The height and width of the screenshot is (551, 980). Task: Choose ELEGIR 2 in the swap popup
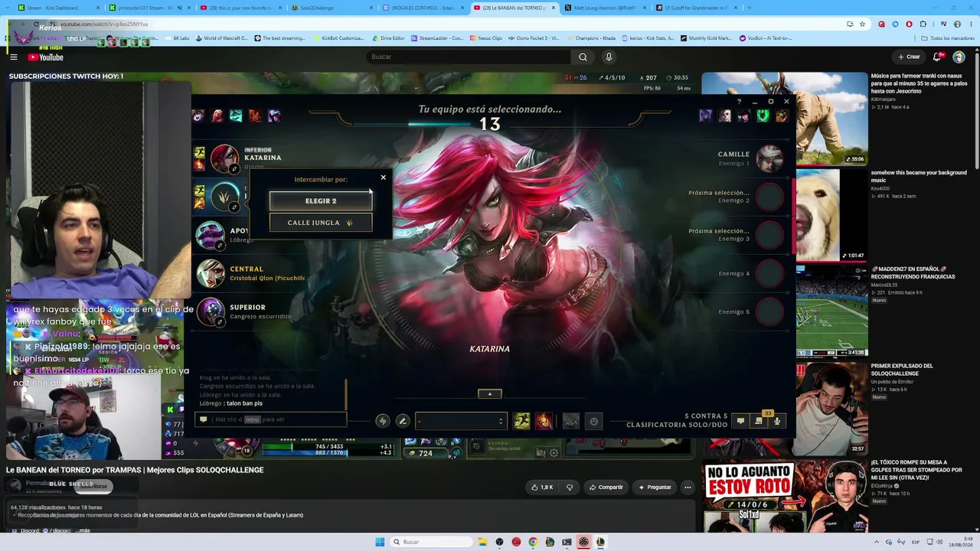[x=321, y=201]
